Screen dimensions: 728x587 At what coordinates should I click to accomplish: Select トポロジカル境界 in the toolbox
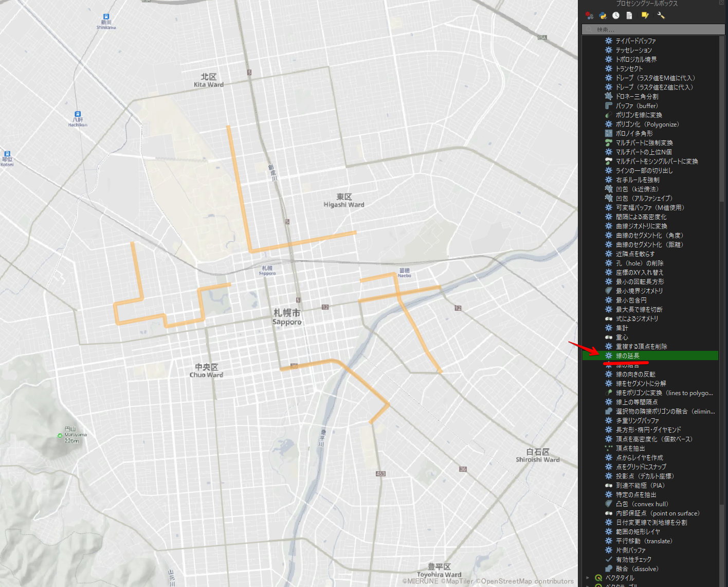coord(636,60)
